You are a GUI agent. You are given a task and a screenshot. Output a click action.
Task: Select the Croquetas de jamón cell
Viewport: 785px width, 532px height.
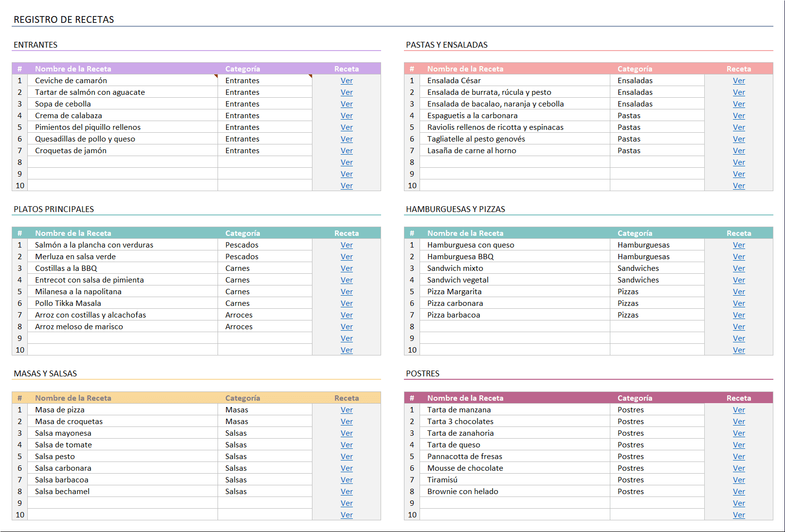123,151
